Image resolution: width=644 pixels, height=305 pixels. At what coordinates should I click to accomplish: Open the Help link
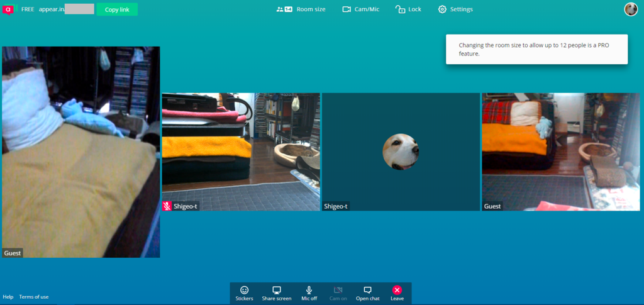pyautogui.click(x=8, y=297)
